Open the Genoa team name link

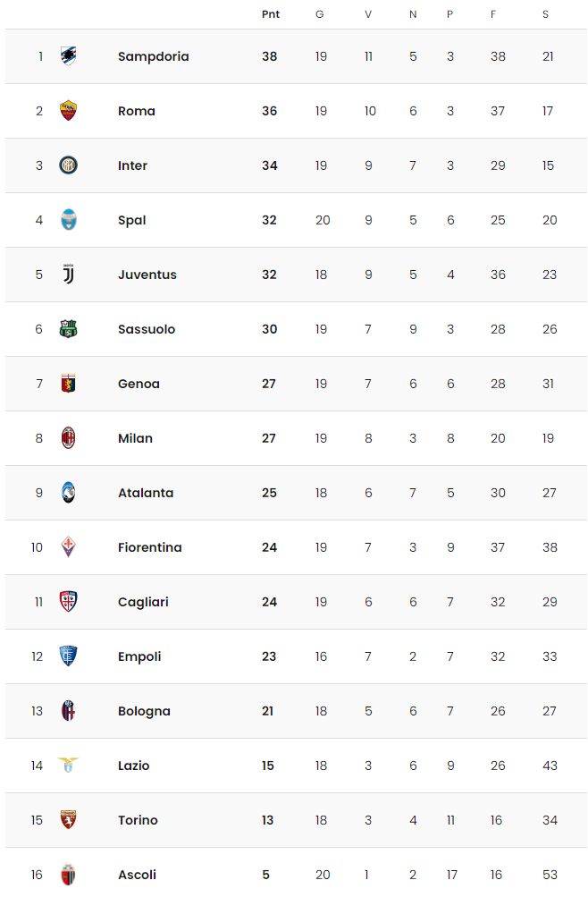tap(139, 384)
